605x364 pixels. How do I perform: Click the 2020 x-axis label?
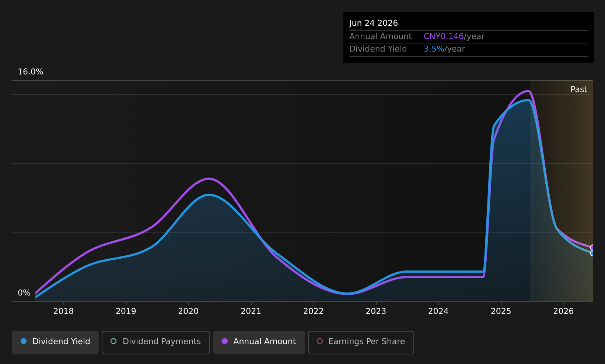point(188,311)
